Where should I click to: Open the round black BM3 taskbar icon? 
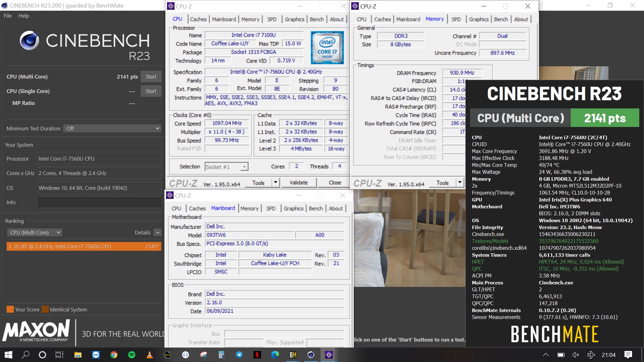[x=168, y=355]
